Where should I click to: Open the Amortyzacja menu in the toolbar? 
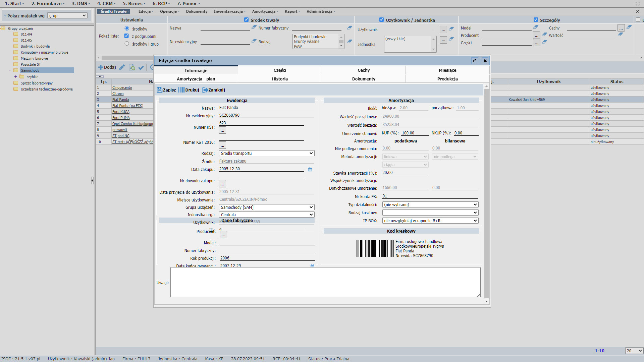265,11
